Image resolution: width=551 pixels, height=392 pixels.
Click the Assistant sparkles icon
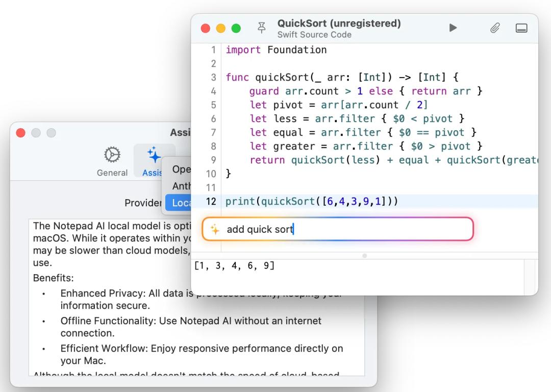(x=155, y=153)
